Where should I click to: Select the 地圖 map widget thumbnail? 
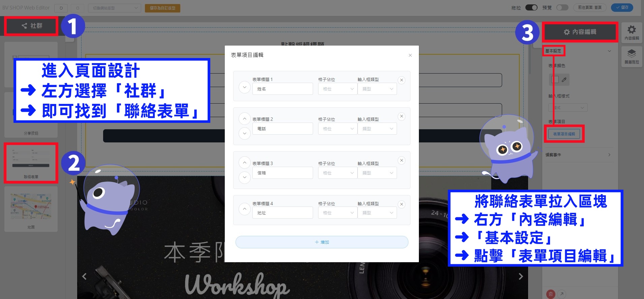(31, 209)
